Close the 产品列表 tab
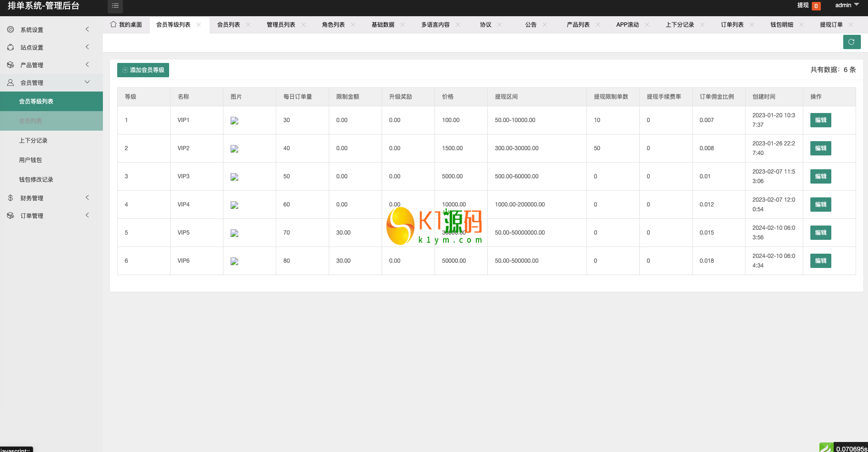Viewport: 868px width, 452px height. pos(598,25)
